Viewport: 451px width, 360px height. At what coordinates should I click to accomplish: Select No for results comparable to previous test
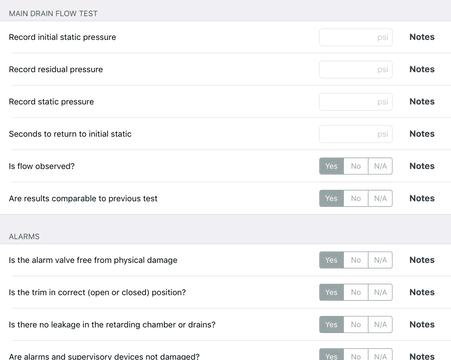[x=356, y=198]
